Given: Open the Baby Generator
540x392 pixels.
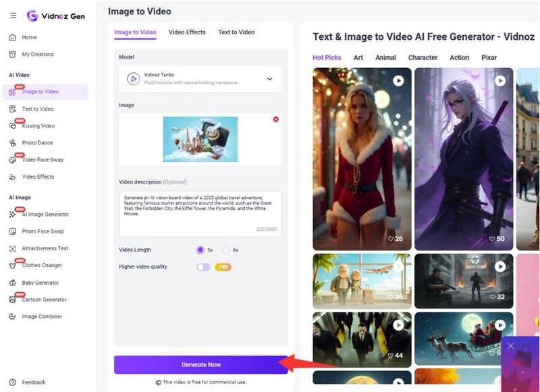Looking at the screenshot, I should pos(40,283).
